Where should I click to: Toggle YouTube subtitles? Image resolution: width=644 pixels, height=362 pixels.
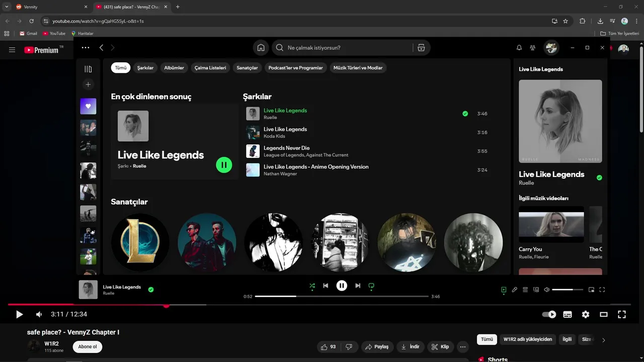(568, 314)
